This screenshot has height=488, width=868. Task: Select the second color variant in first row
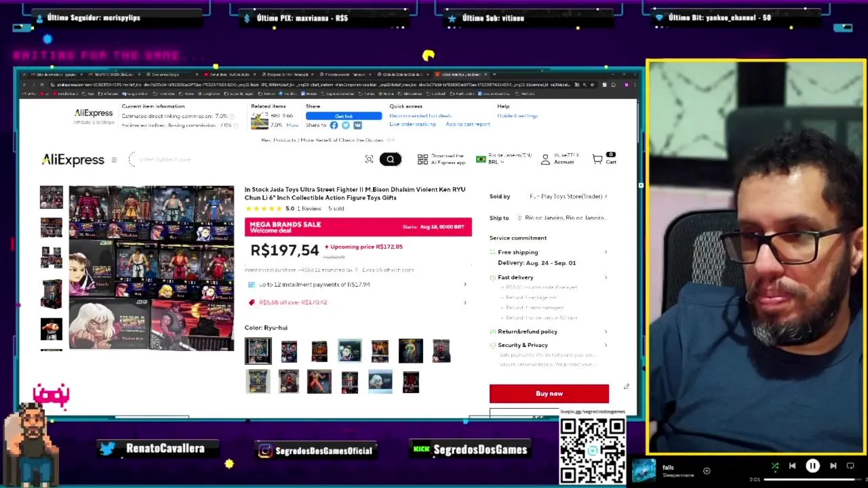(289, 351)
